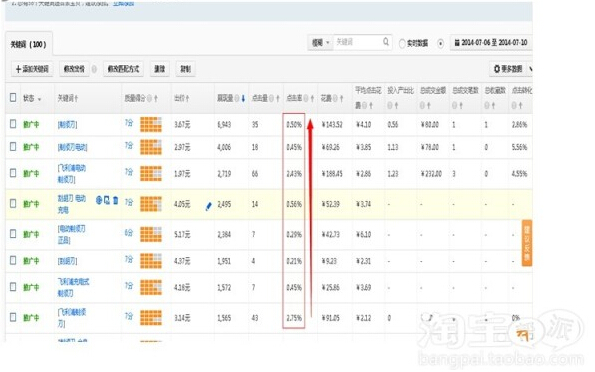Sort by 出价 using its arrow icon
This screenshot has height=372, width=595.
click(x=187, y=98)
